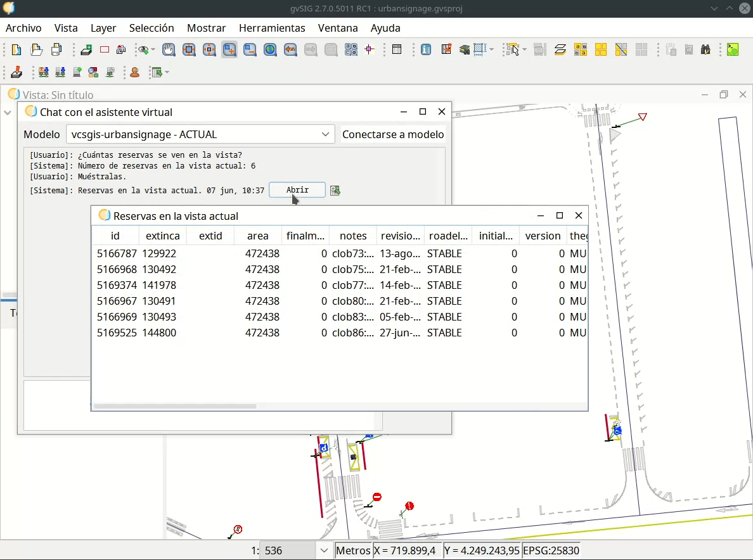
Task: Zoom to full extent globe icon
Action: pos(270,50)
